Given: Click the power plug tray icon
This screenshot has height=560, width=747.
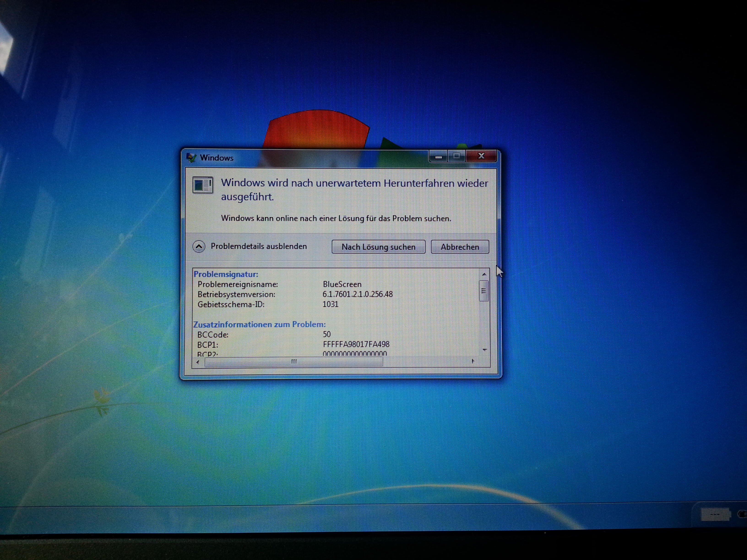Looking at the screenshot, I should tap(743, 514).
